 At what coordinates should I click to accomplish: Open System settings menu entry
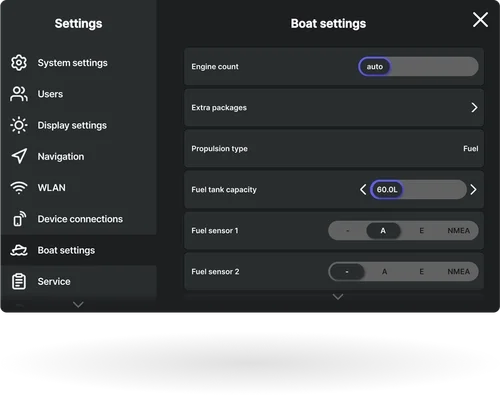tap(79, 63)
